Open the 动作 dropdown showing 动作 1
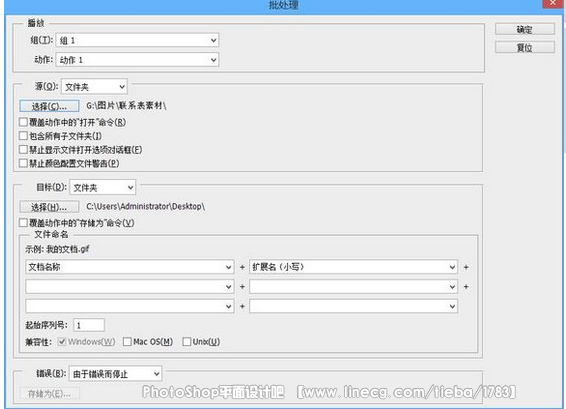The height and width of the screenshot is (409, 566). tap(137, 60)
